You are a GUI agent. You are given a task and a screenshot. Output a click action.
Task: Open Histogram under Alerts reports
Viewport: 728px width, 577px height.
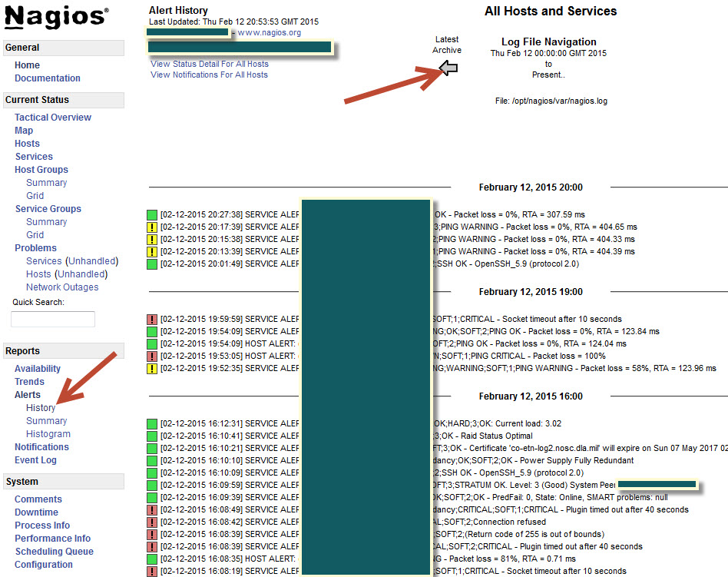click(48, 434)
